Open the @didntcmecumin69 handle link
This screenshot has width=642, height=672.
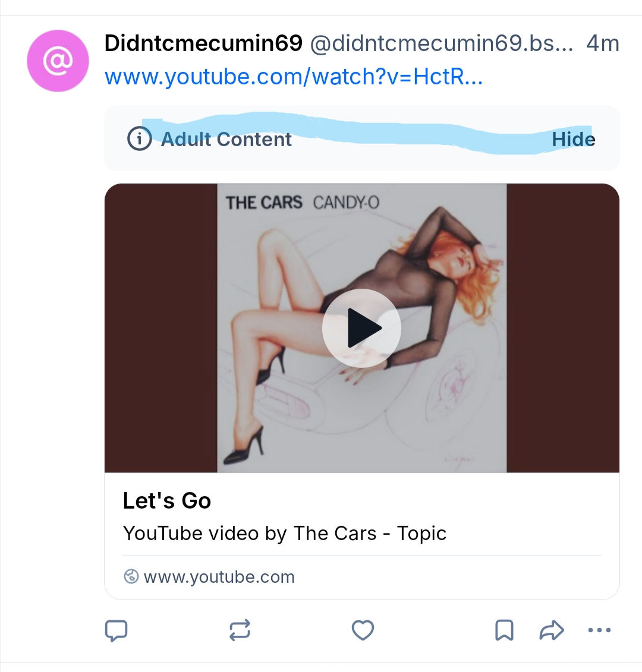coord(440,43)
